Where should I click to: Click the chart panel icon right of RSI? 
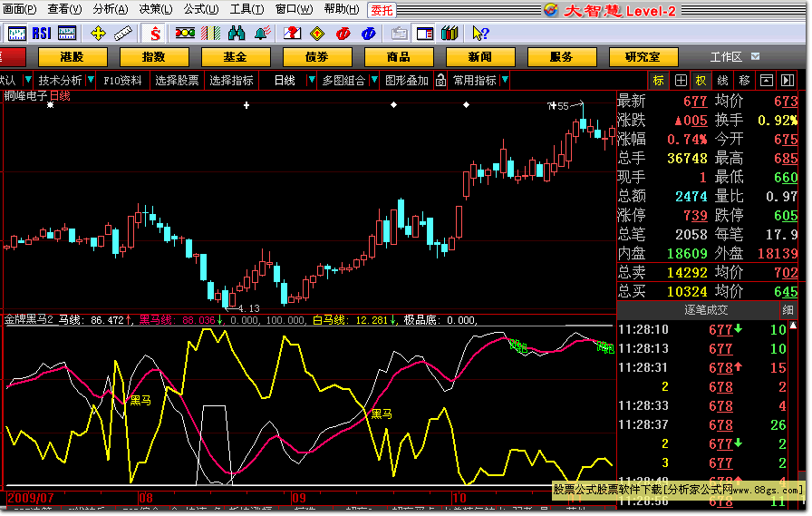point(67,34)
